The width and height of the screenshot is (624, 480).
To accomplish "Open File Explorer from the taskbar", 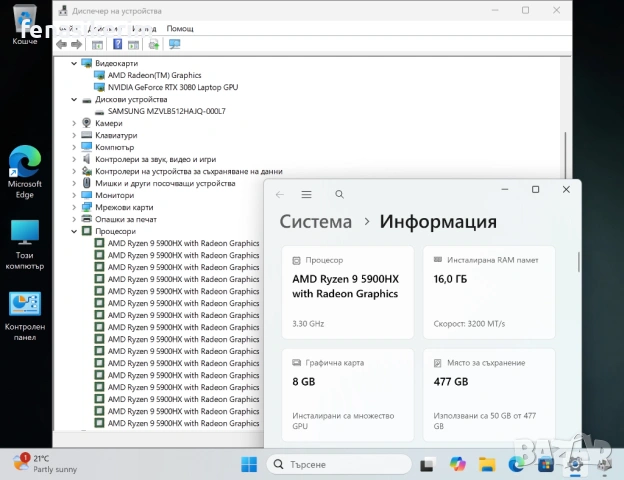I will [x=487, y=464].
